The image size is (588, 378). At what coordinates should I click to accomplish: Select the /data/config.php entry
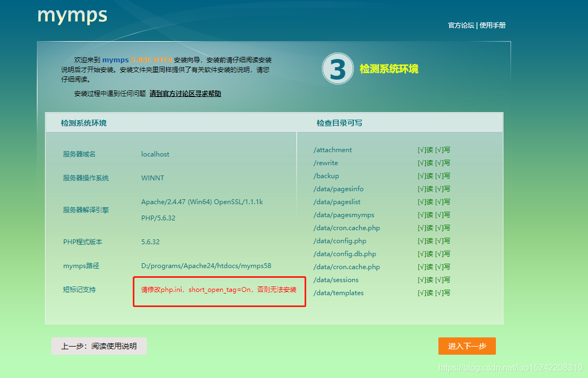340,241
